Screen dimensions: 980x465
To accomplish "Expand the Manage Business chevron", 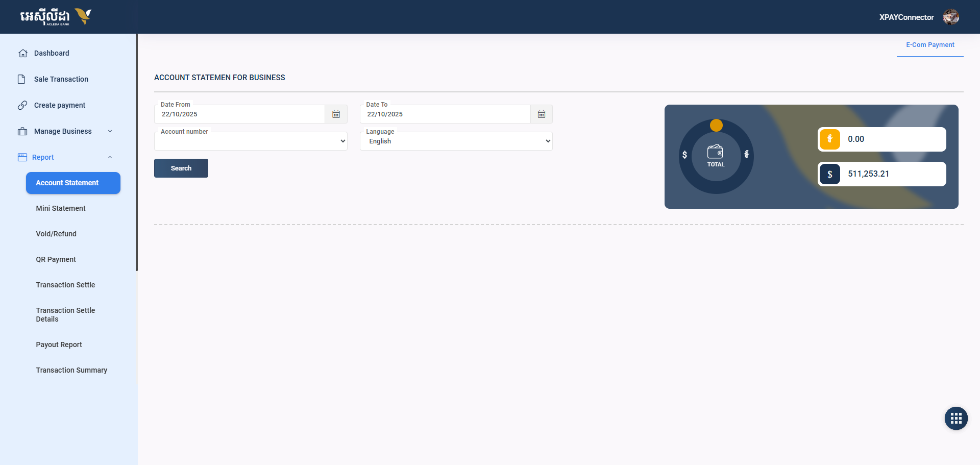I will tap(110, 131).
